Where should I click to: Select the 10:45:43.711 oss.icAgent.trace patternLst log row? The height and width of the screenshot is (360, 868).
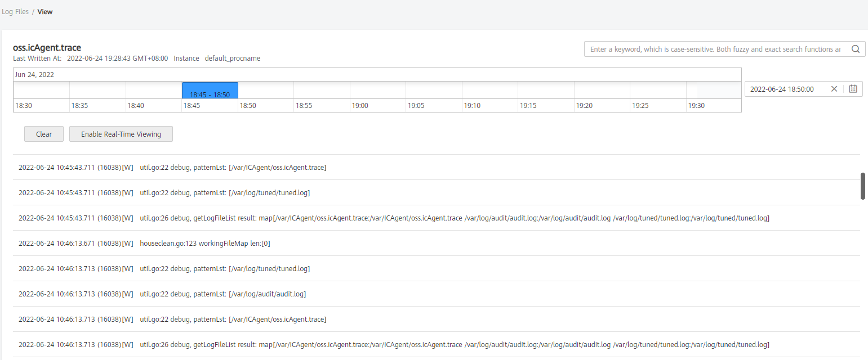coord(437,168)
